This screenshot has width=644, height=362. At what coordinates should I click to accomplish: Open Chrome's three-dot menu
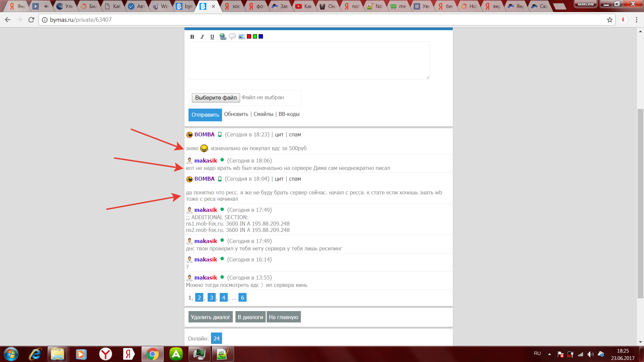[636, 20]
